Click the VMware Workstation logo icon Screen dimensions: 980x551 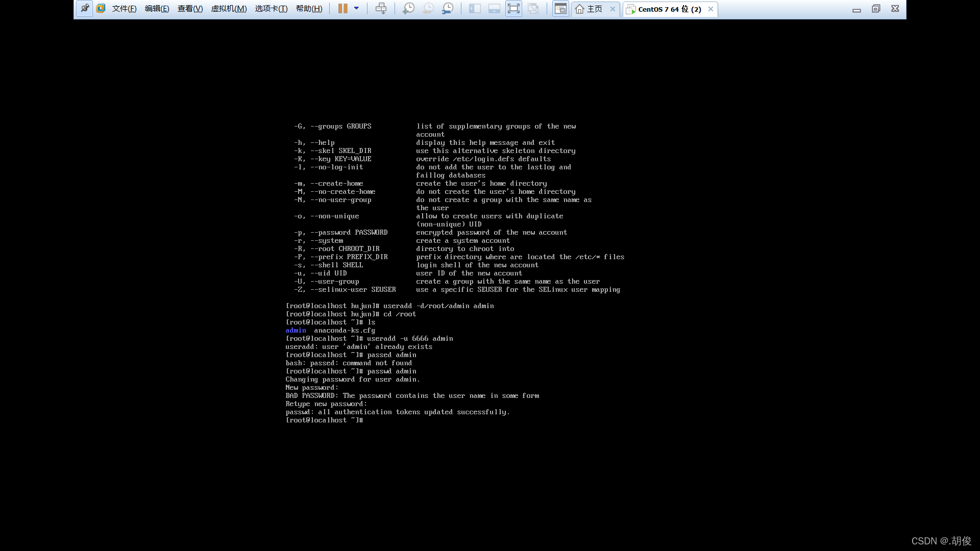(x=101, y=8)
